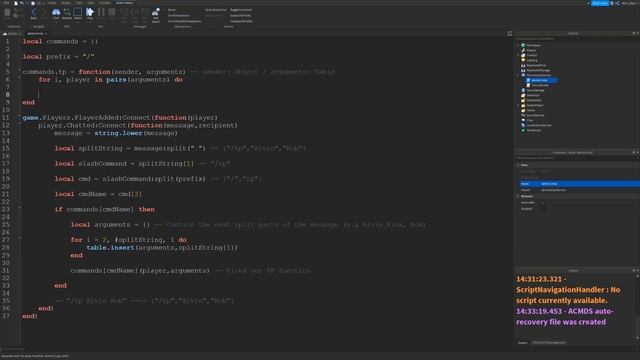640x360 pixels.
Task: Click the Explorer filter search field
Action: tap(576, 39)
